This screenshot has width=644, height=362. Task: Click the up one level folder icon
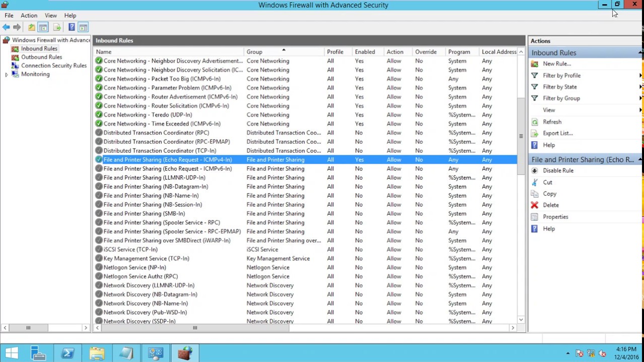(x=31, y=27)
